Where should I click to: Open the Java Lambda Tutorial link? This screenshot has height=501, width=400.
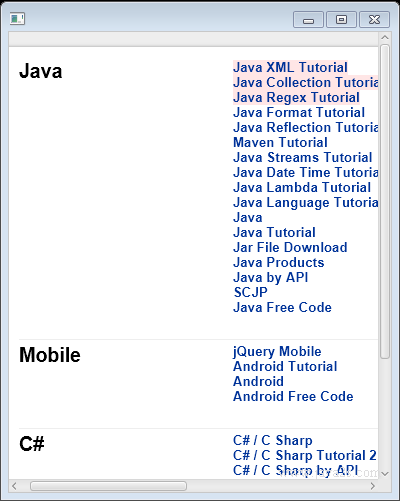pos(302,187)
